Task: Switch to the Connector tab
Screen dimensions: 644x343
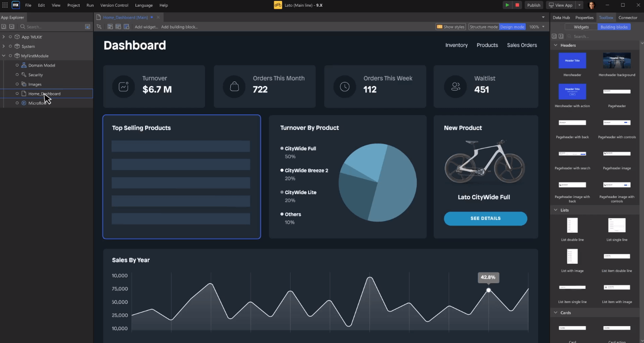Action: (628, 17)
